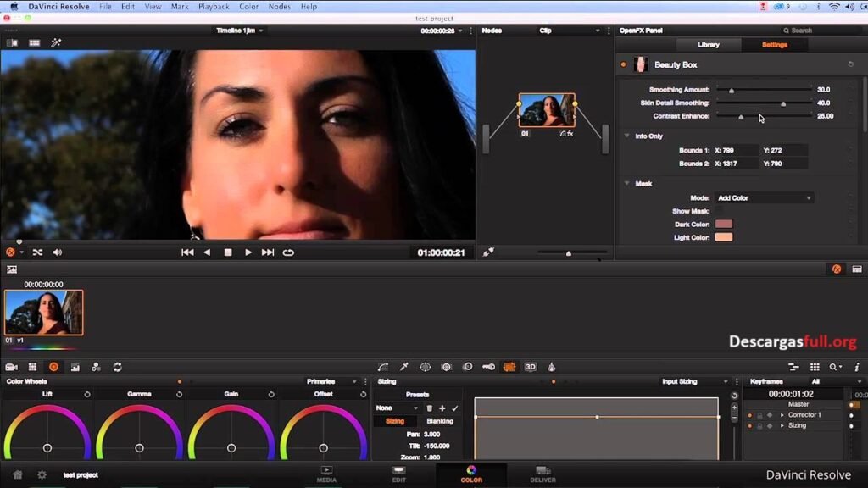Switch to the EDIT page
Screen dimensions: 868x488
click(x=398, y=475)
